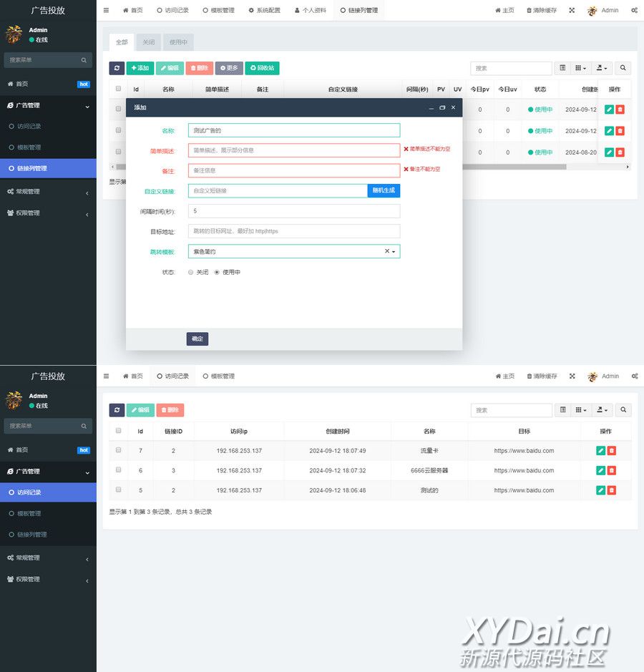Screen dimensions: 644x672
Task: Switch to the 系统配置 tab
Action: coord(264,11)
